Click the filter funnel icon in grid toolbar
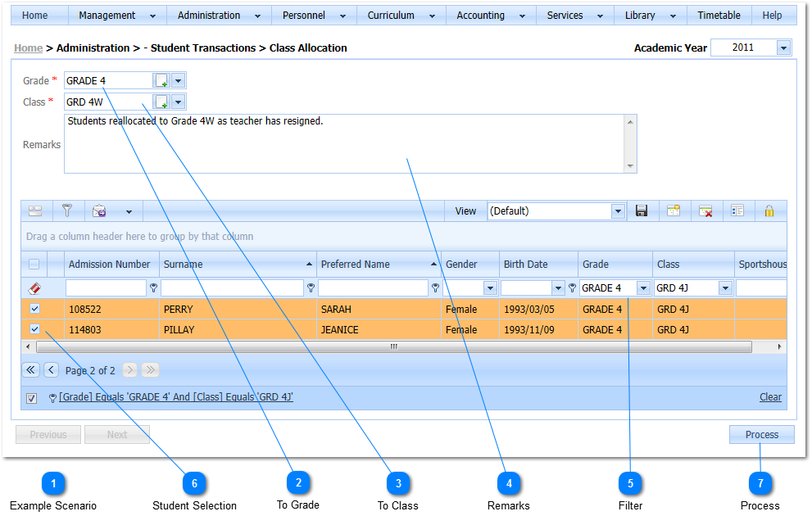 tap(67, 211)
